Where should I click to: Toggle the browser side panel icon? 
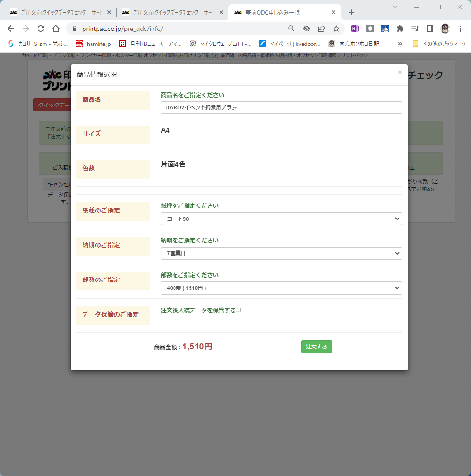(x=430, y=29)
